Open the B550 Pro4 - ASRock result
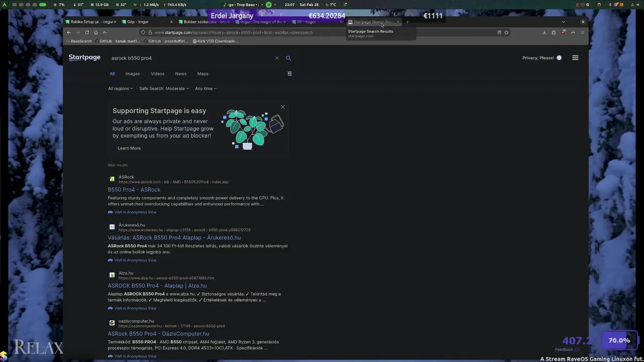 click(134, 190)
